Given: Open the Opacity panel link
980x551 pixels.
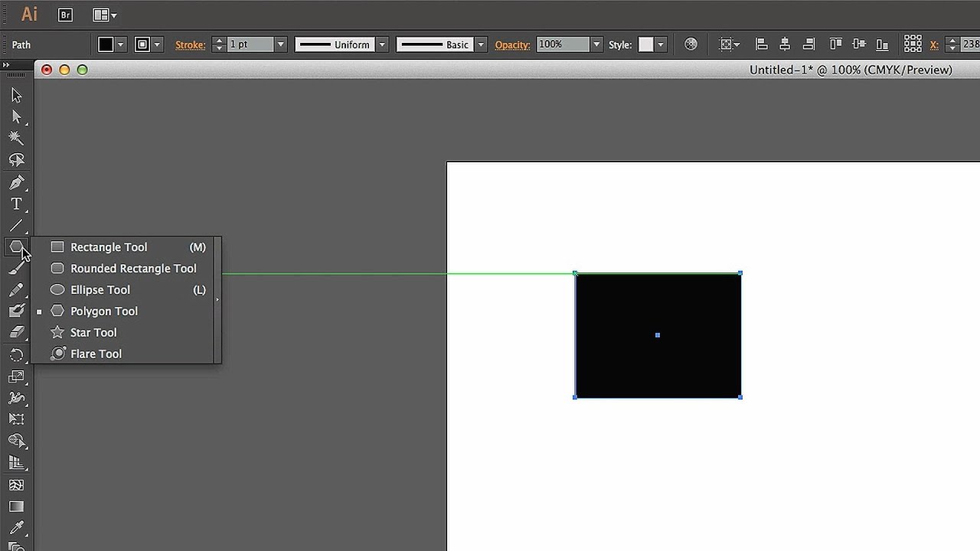Looking at the screenshot, I should tap(512, 44).
